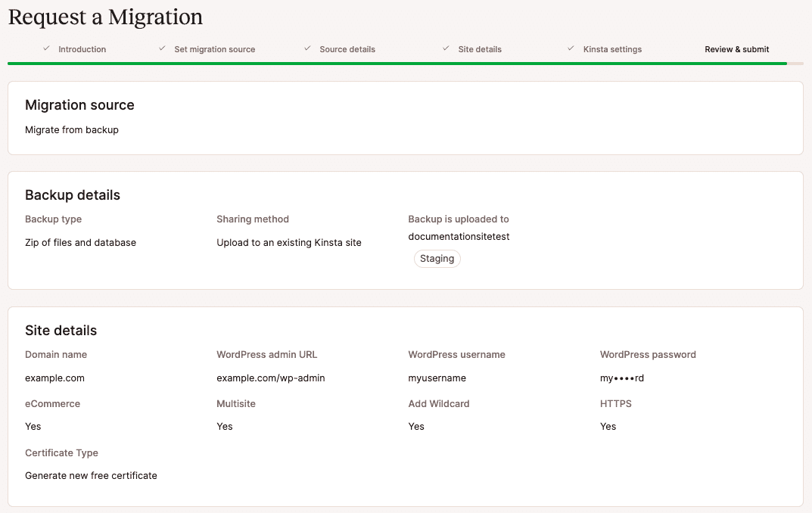Click the Request a Migration page title

pos(105,17)
